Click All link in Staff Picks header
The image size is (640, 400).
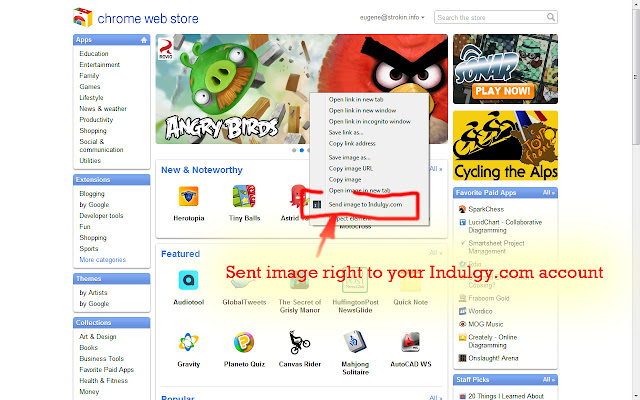[549, 380]
